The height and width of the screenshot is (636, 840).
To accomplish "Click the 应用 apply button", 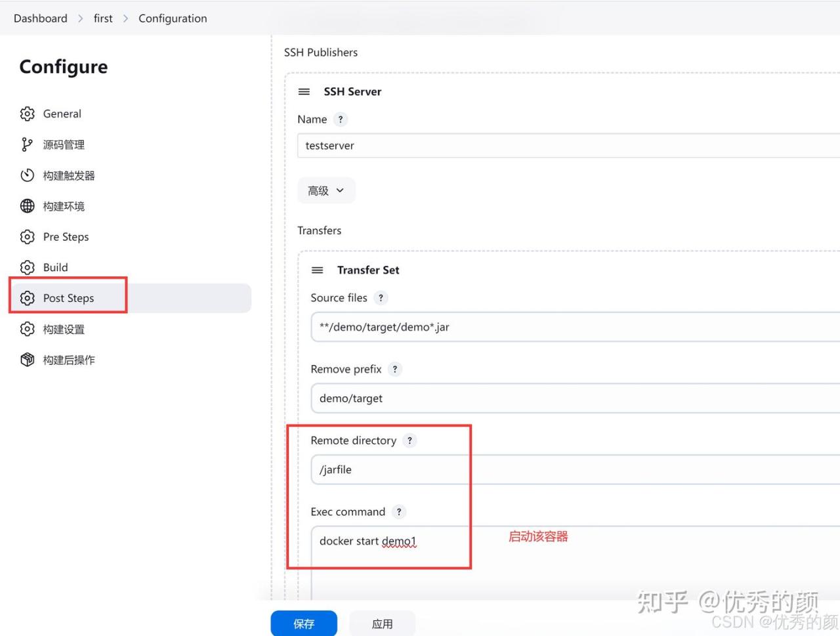I will 382,624.
